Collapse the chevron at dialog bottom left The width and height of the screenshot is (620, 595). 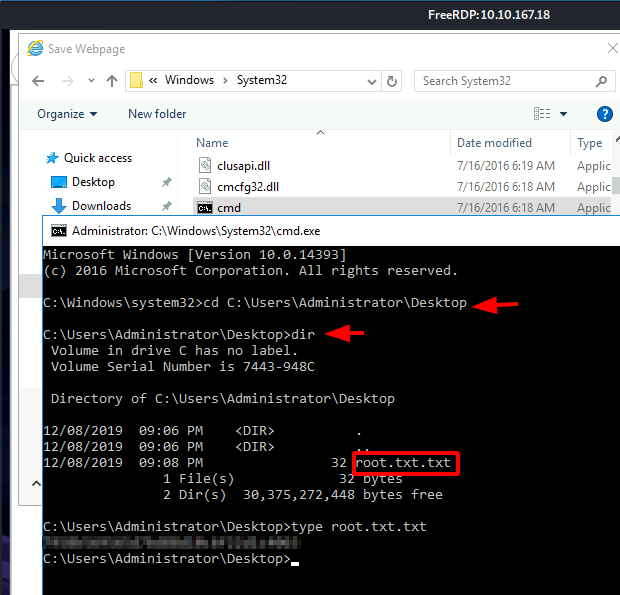pos(36,483)
